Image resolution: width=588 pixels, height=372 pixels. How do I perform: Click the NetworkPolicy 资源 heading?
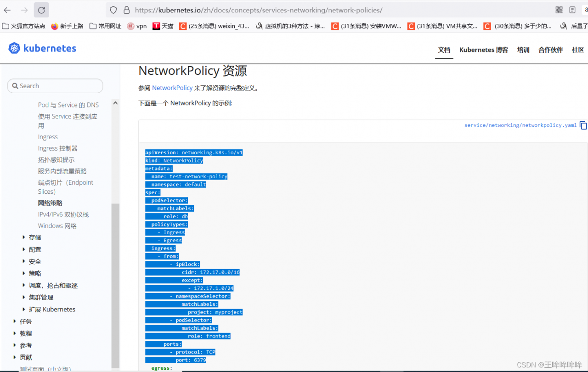pyautogui.click(x=193, y=71)
